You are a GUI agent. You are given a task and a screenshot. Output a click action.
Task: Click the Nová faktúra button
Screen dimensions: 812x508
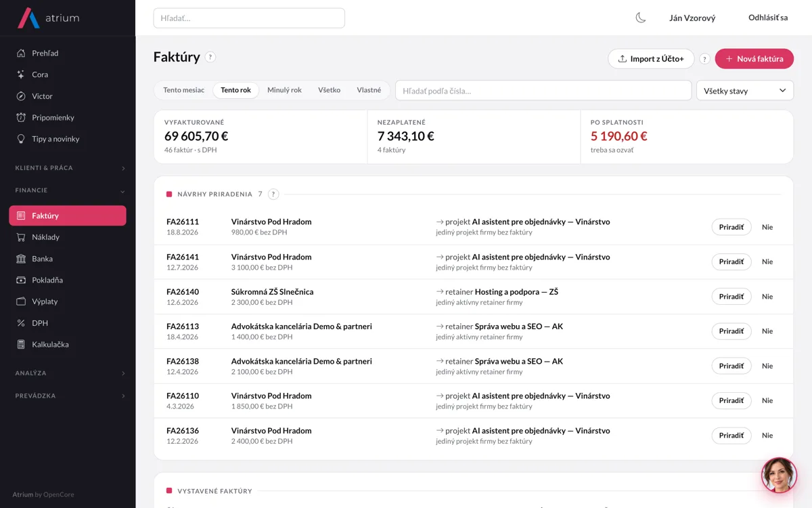[754, 59]
